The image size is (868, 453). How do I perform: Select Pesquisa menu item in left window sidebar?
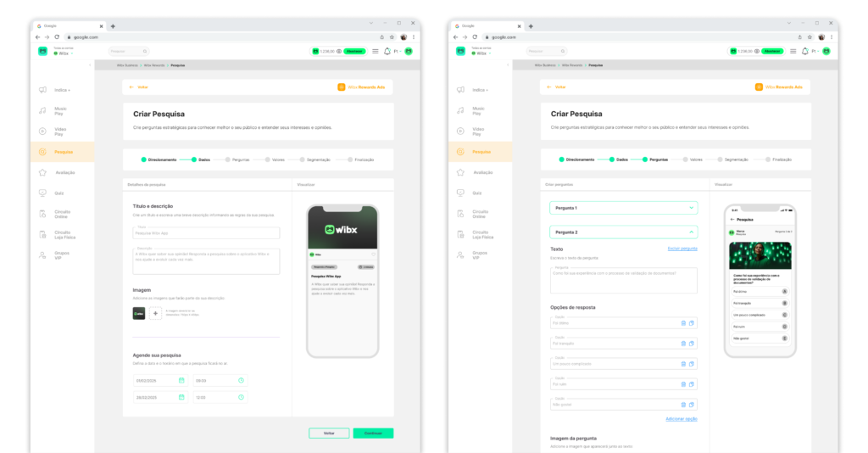pos(63,152)
